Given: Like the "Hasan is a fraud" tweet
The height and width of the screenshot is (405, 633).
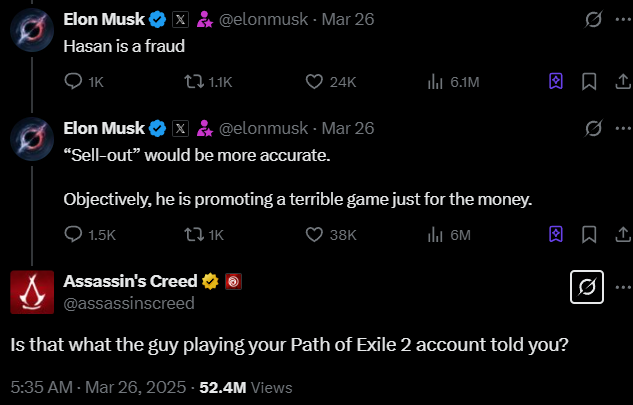Looking at the screenshot, I should (313, 82).
